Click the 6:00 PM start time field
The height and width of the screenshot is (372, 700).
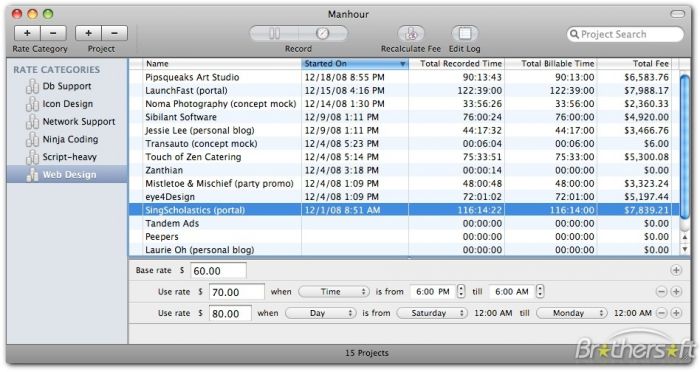[433, 292]
